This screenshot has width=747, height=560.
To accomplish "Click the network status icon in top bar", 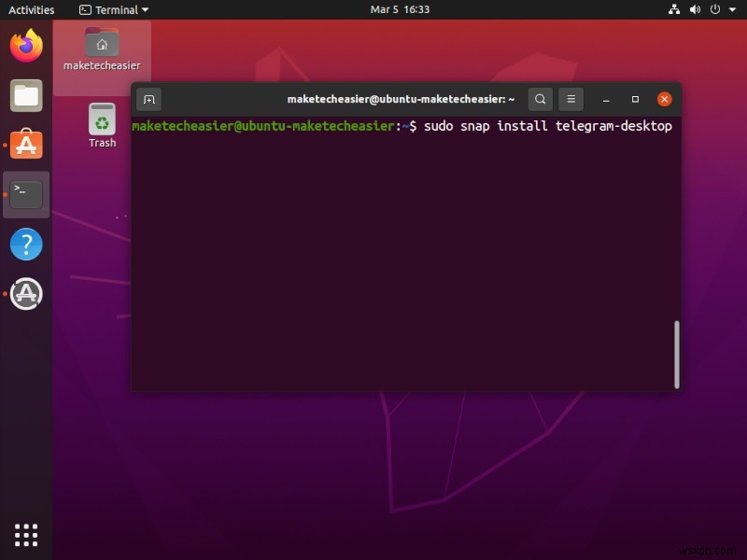I will (x=675, y=9).
